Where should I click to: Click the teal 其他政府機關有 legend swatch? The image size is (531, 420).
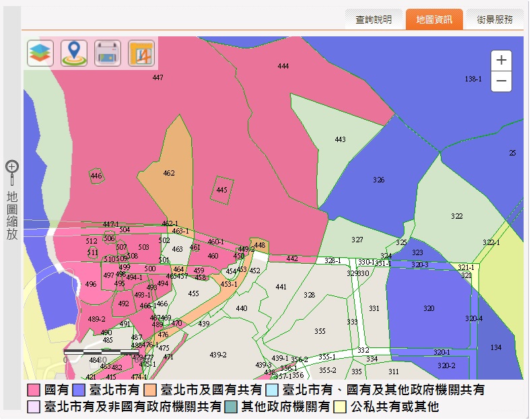pyautogui.click(x=231, y=407)
